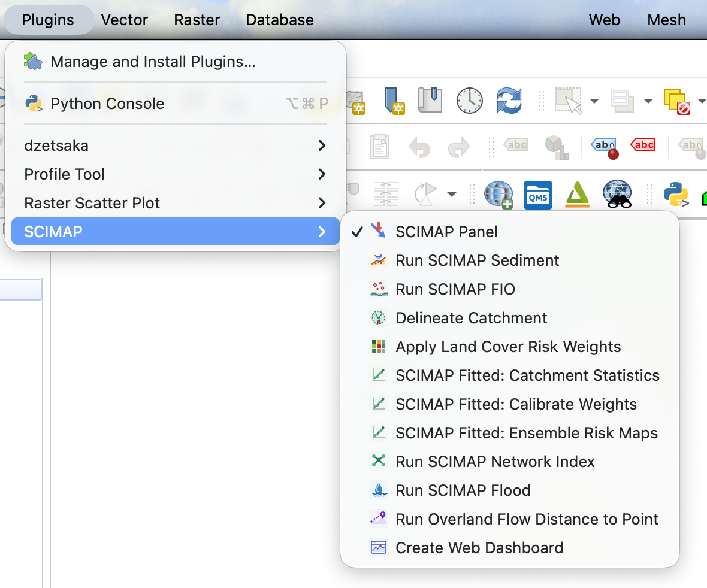
Task: Click the Run SCIMAP Network Index icon
Action: [x=379, y=461]
